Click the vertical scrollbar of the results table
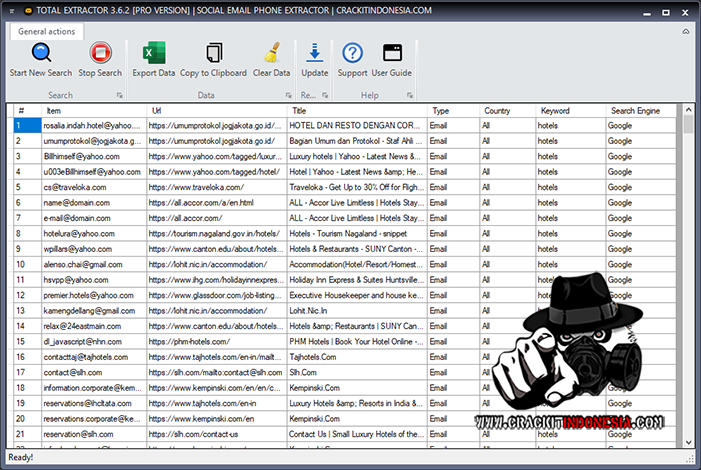This screenshot has width=701, height=470. tap(688, 280)
